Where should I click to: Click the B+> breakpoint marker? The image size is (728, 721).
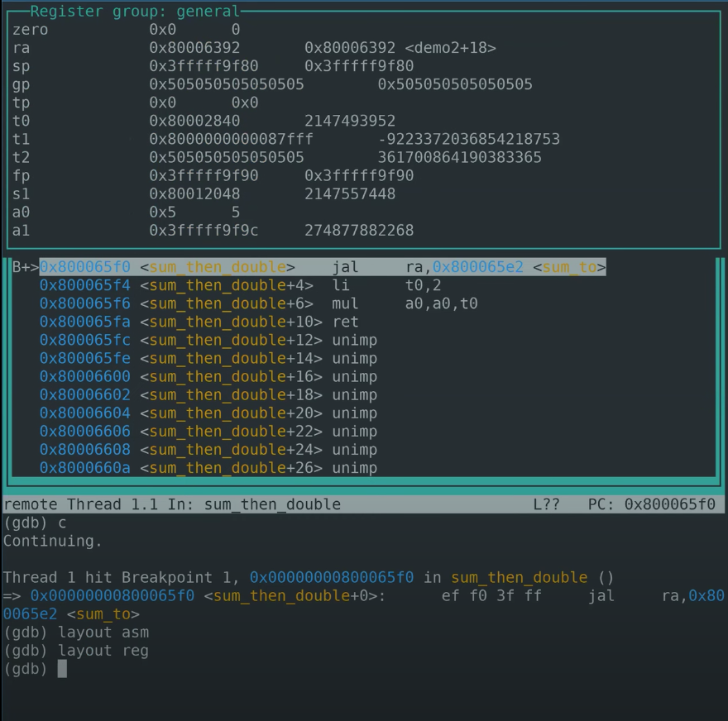[x=25, y=267]
